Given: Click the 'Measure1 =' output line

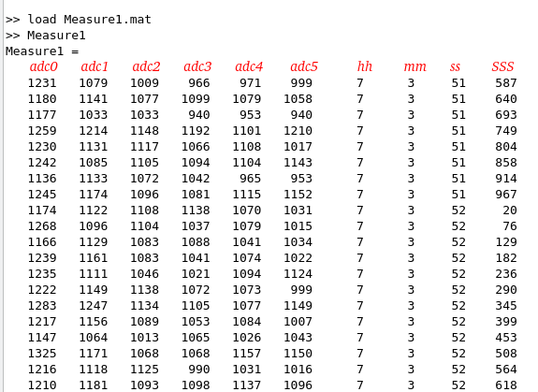Looking at the screenshot, I should click(x=42, y=51).
